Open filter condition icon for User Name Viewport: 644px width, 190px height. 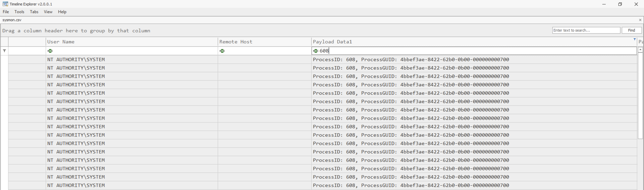[50, 51]
